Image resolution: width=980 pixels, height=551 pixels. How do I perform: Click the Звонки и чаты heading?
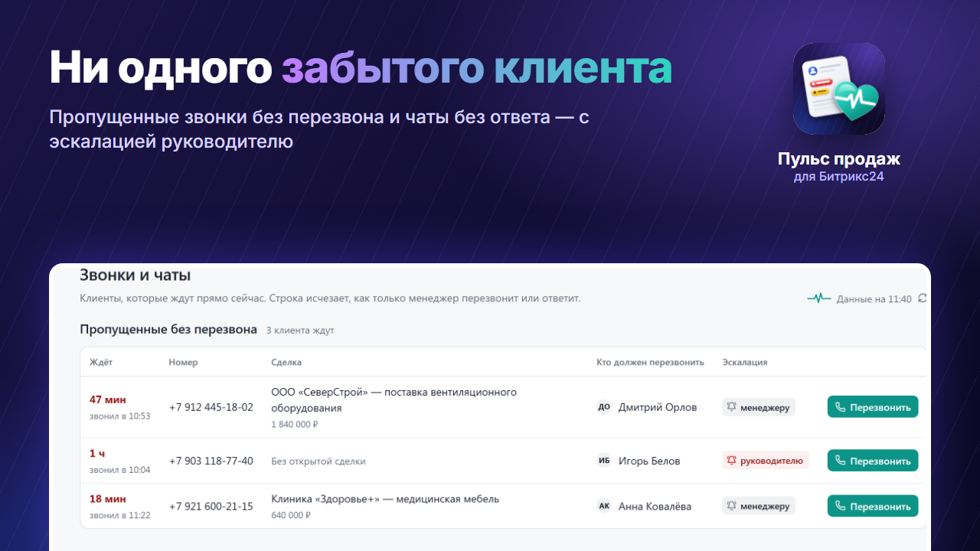(x=135, y=275)
